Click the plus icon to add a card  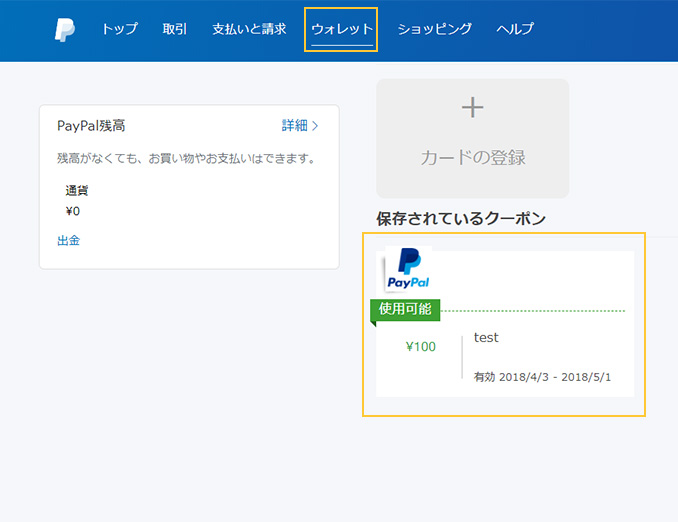tap(472, 109)
